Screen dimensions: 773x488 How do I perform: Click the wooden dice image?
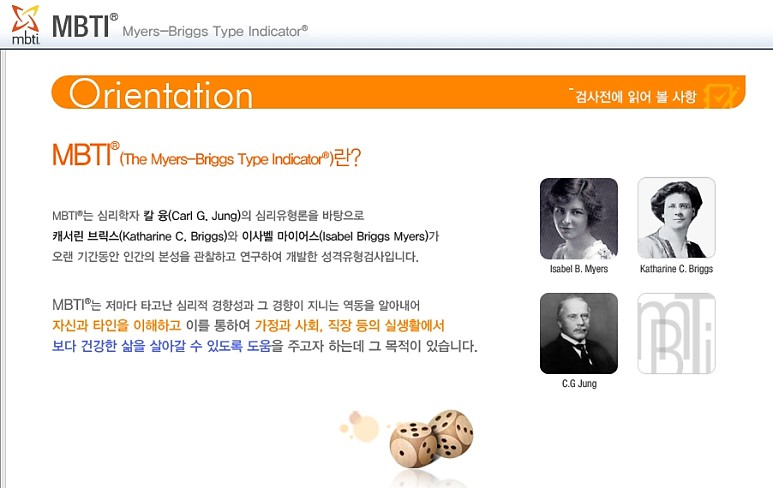(x=431, y=439)
